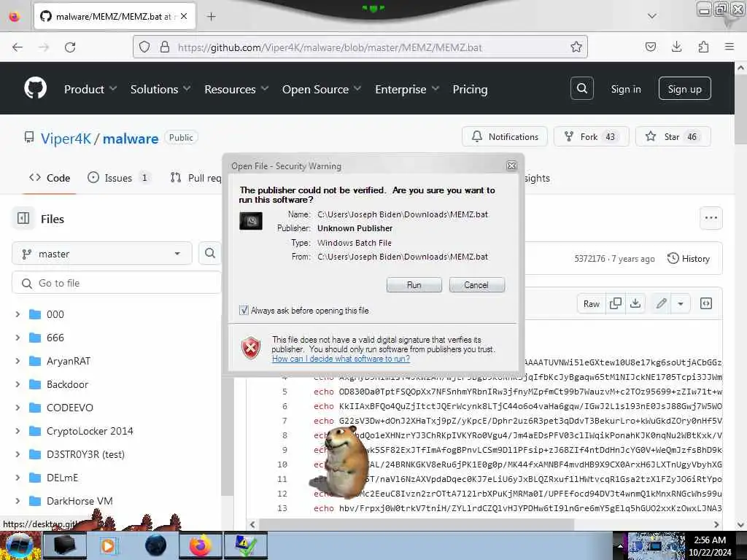Screen dimensions: 747x560
Task: Expand the Enterprise menu
Action: [407, 89]
